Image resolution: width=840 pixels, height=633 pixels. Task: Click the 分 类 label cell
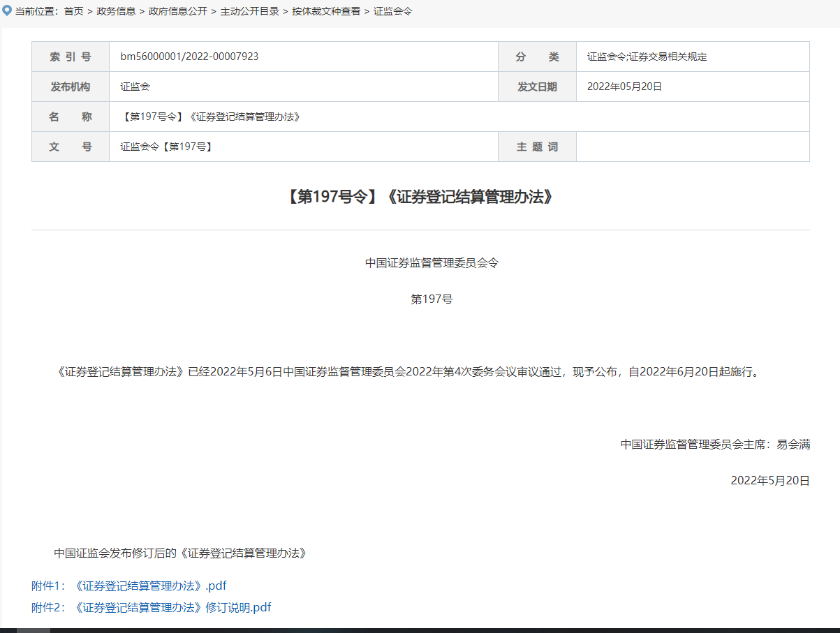coord(537,57)
